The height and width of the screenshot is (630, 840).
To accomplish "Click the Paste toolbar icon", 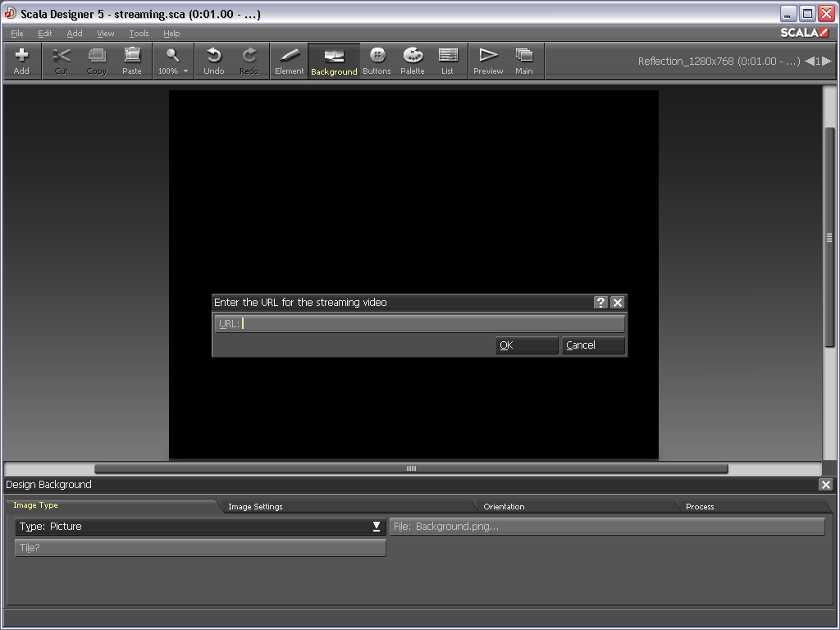I will (132, 61).
